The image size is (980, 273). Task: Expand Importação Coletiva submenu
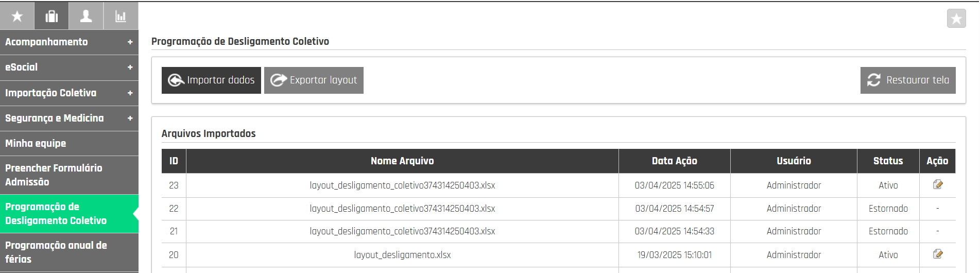tap(69, 93)
